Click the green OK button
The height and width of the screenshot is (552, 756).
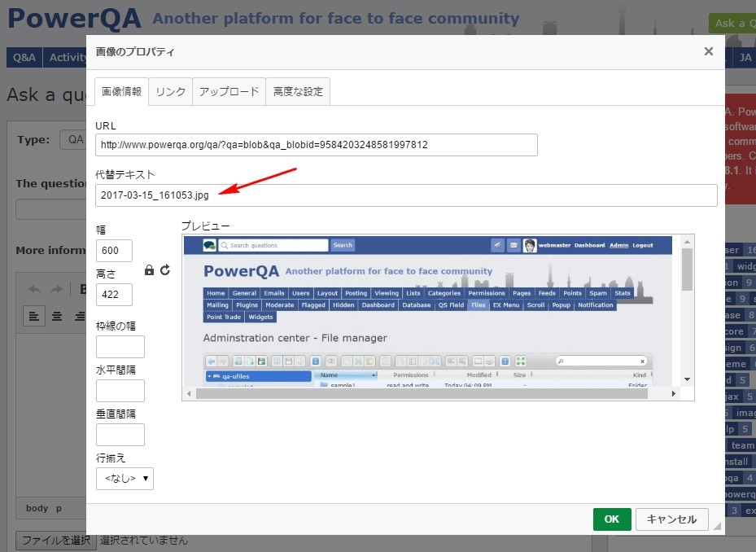611,519
